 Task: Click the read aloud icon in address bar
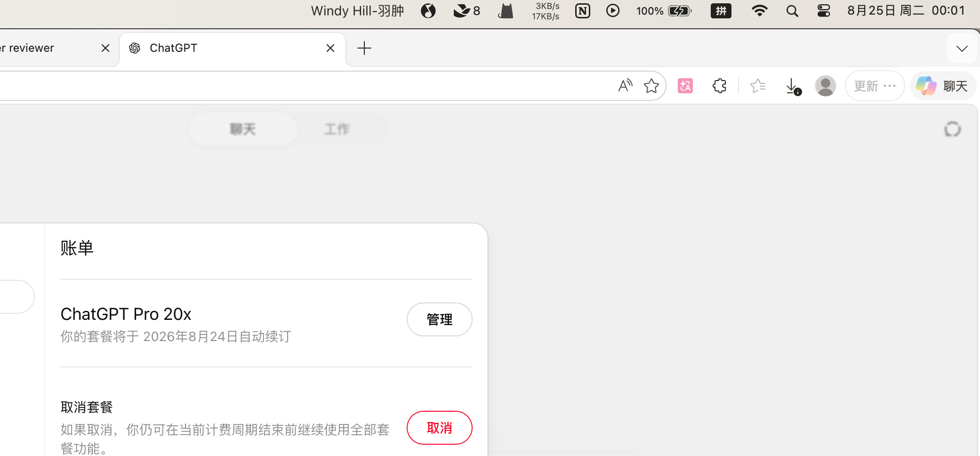pos(625,86)
